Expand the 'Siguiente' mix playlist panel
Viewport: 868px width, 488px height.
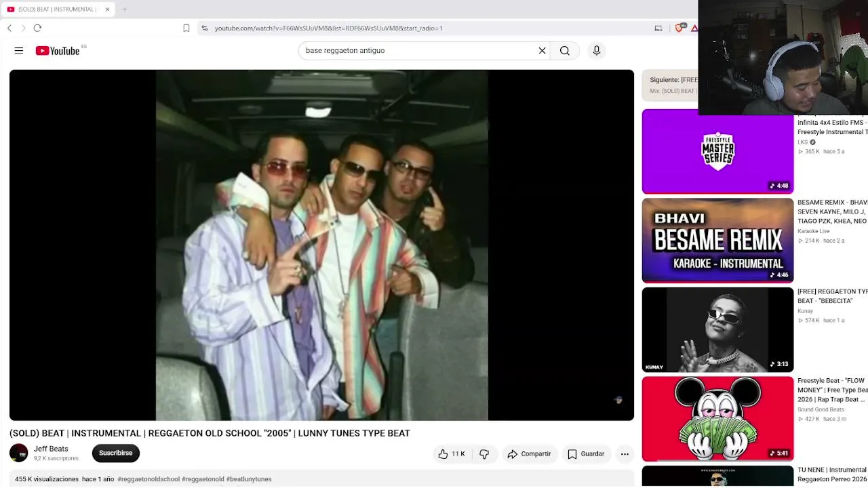[x=670, y=85]
